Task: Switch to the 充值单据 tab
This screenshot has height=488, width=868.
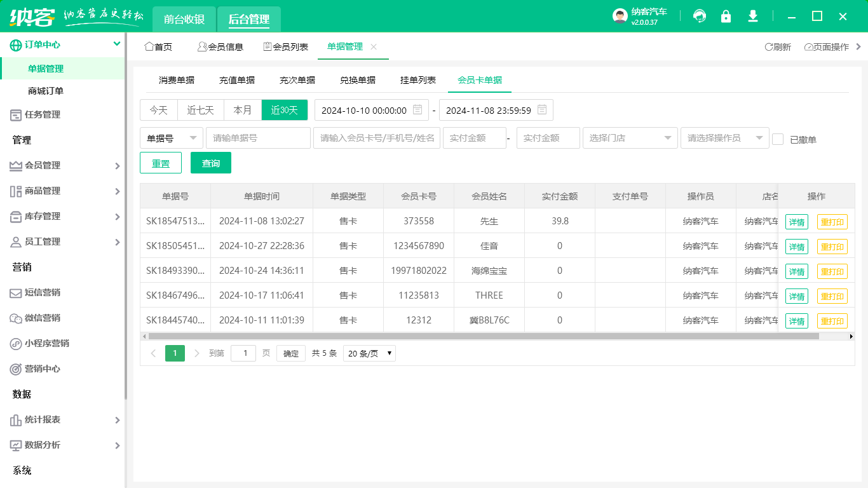Action: 237,80
